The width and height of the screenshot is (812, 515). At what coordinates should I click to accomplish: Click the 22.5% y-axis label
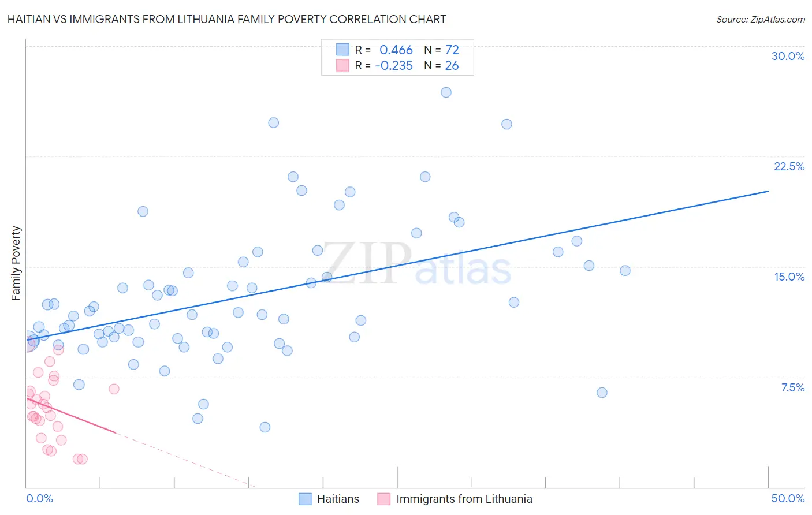click(x=789, y=166)
